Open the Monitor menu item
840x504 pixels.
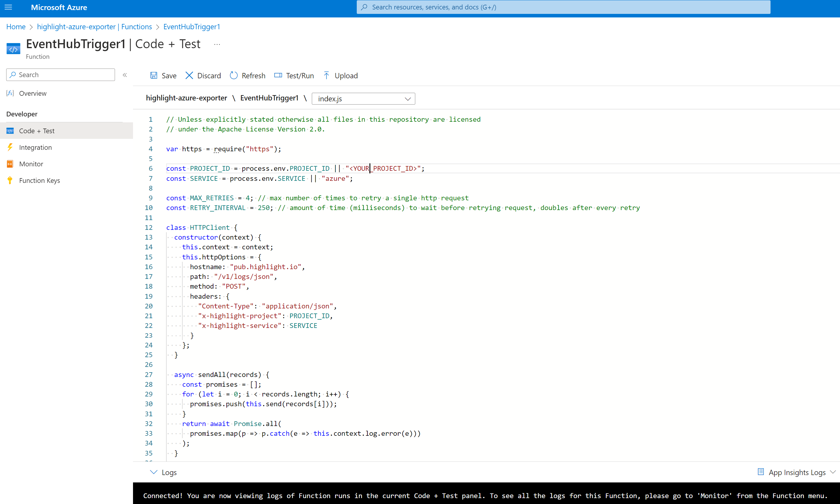pyautogui.click(x=31, y=164)
